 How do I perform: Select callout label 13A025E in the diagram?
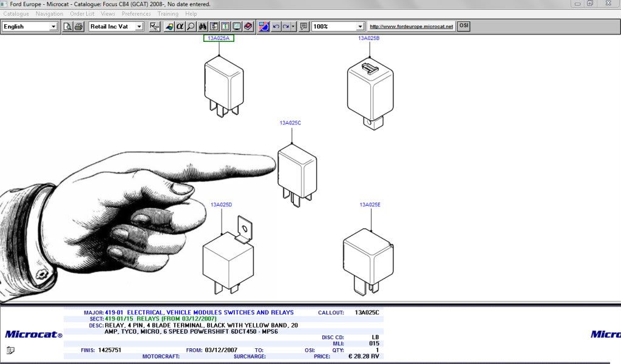(x=370, y=205)
